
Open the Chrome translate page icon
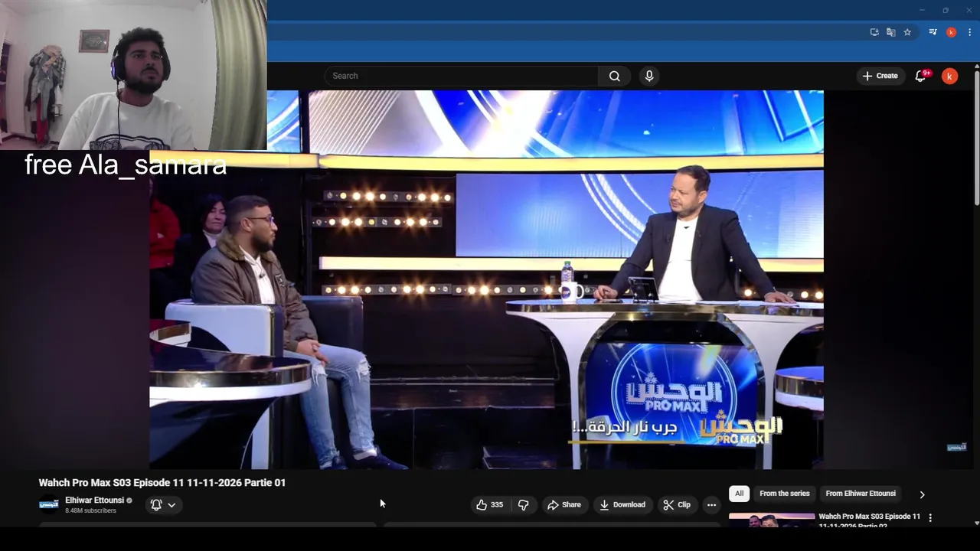point(890,32)
